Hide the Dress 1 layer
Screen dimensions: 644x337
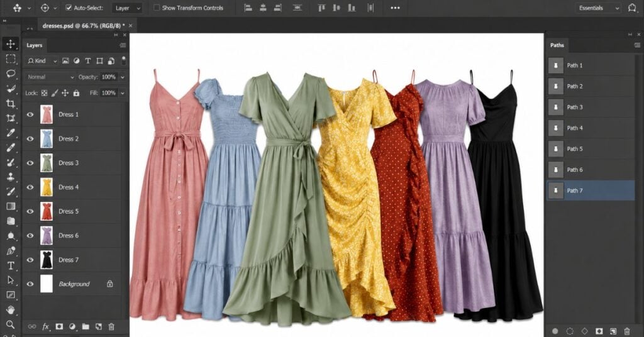[x=30, y=114]
